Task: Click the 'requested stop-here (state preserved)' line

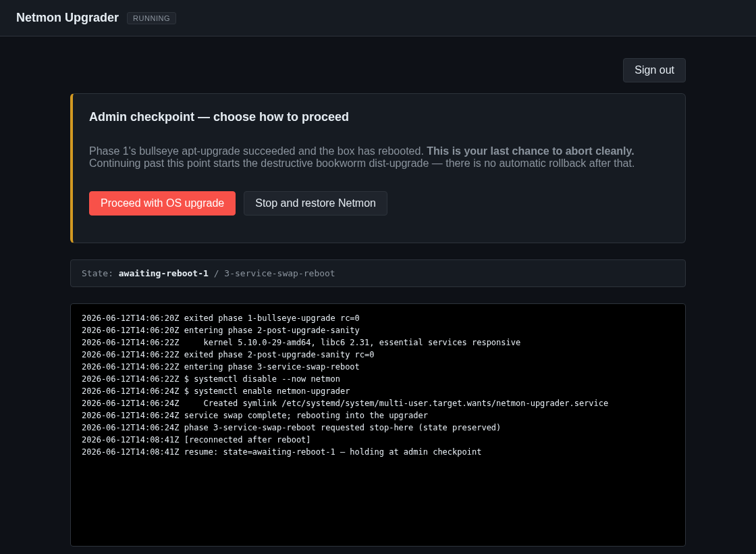Action: (x=291, y=427)
